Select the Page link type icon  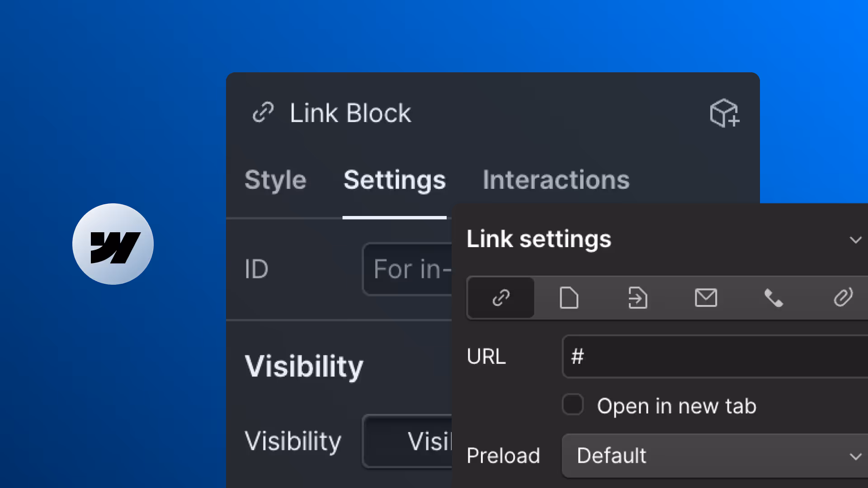click(x=569, y=298)
